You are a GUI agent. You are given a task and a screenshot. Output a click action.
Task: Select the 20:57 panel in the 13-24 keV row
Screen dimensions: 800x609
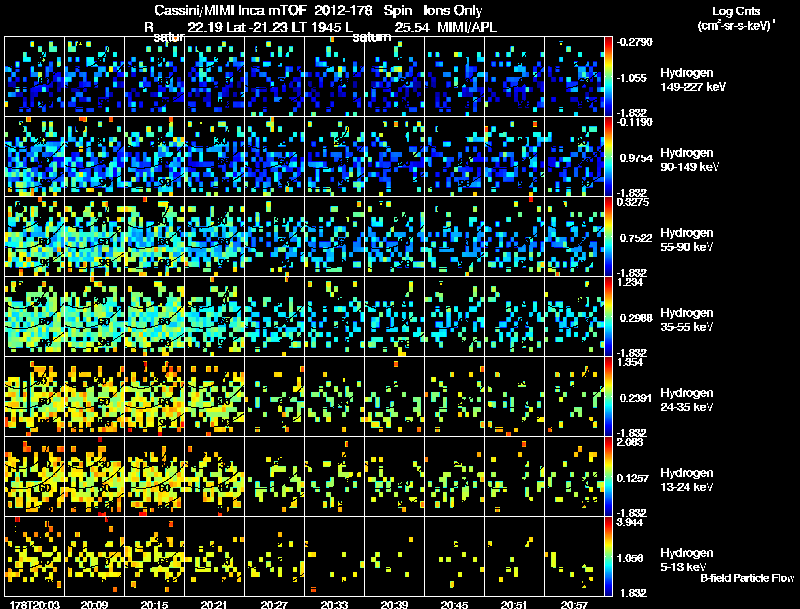(574, 477)
